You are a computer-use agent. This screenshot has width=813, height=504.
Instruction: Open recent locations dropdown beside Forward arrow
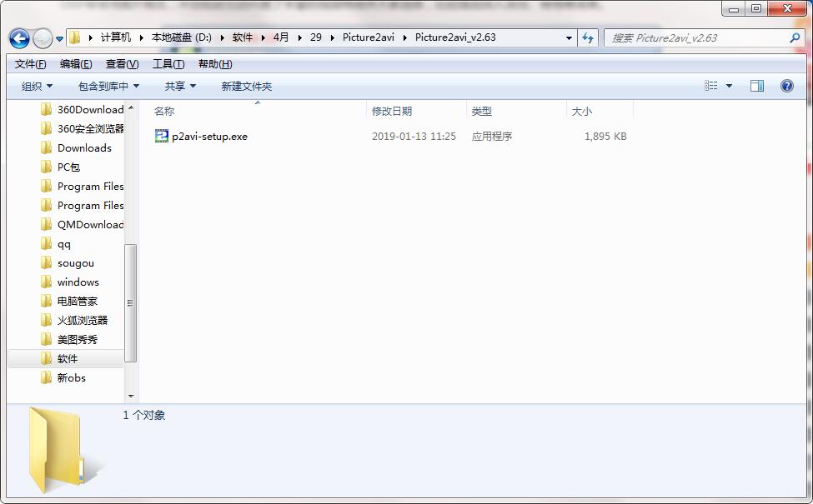tap(60, 39)
